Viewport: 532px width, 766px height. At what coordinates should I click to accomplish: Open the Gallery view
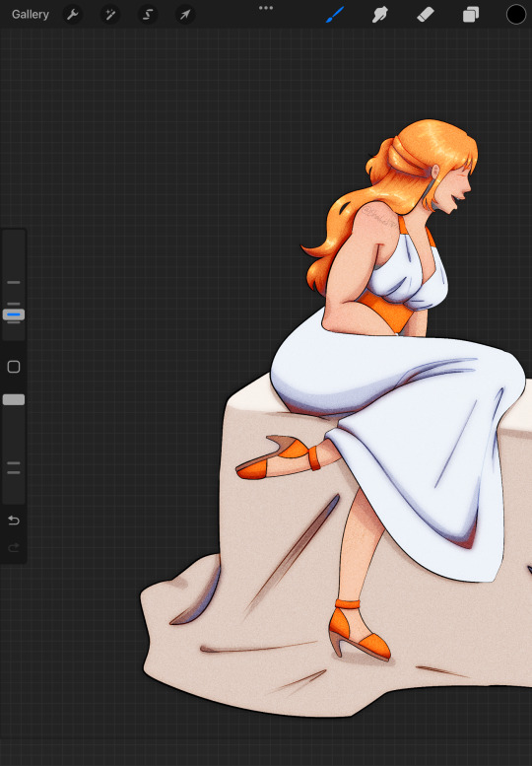click(x=30, y=15)
